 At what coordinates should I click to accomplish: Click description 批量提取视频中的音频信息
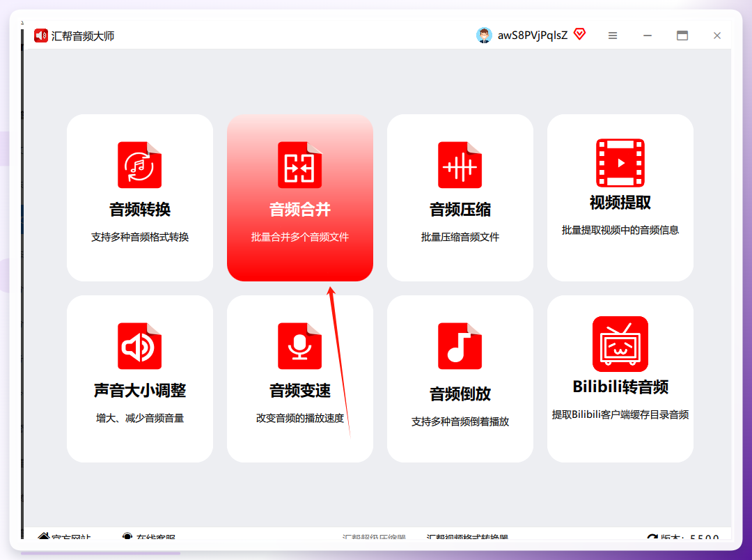620,231
